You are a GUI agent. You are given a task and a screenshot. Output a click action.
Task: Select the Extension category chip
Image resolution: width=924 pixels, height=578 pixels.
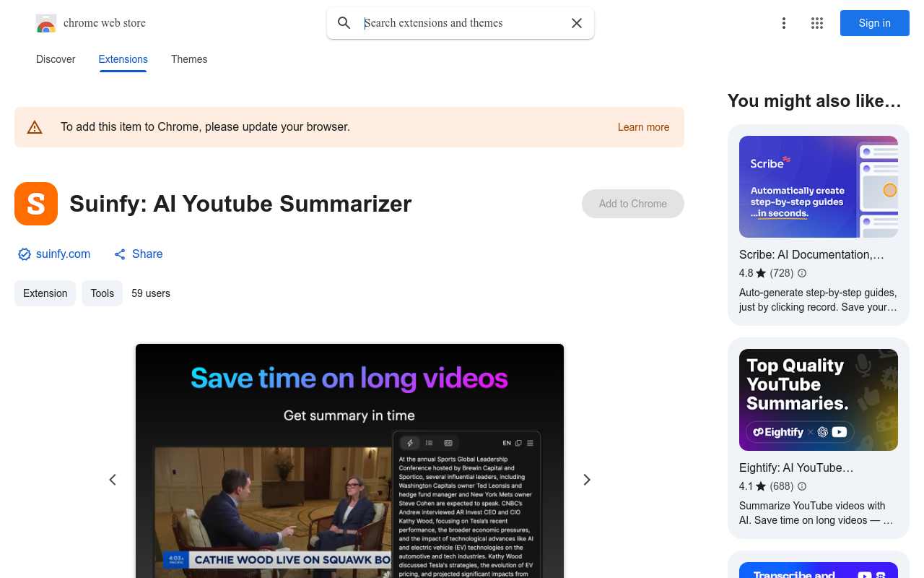pos(45,293)
